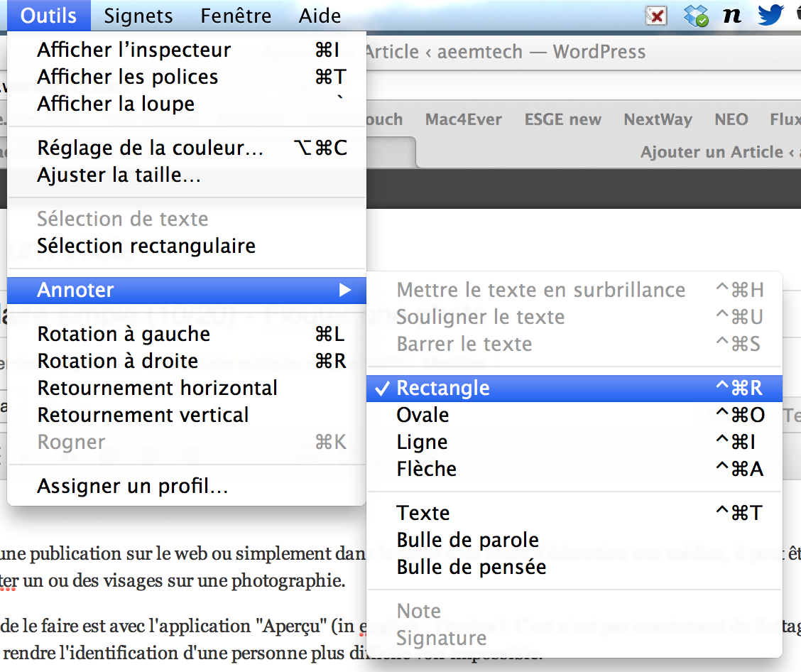
Task: Open the Fenêtre menu
Action: [236, 16]
